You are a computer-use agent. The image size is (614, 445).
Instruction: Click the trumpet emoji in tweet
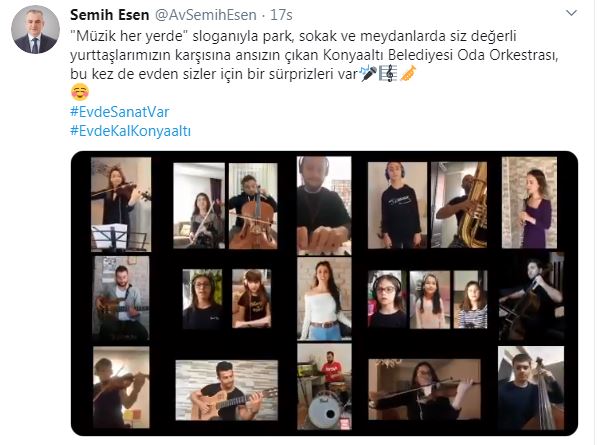(408, 73)
